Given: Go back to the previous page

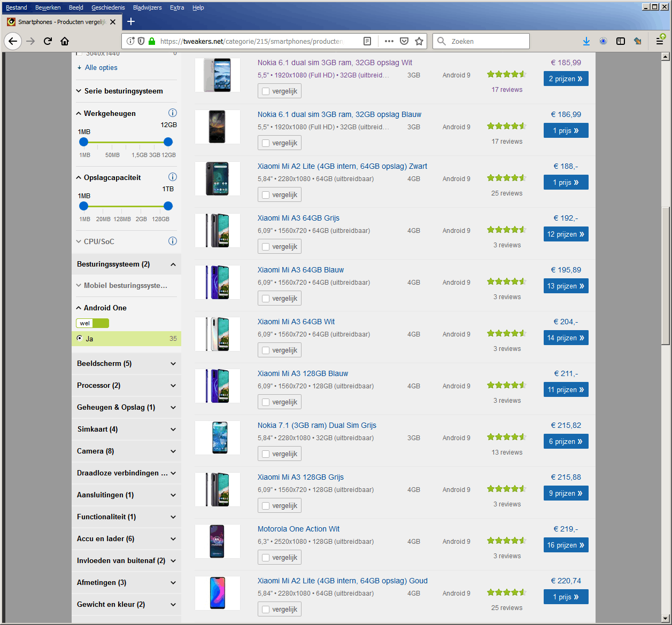Looking at the screenshot, I should pyautogui.click(x=13, y=41).
